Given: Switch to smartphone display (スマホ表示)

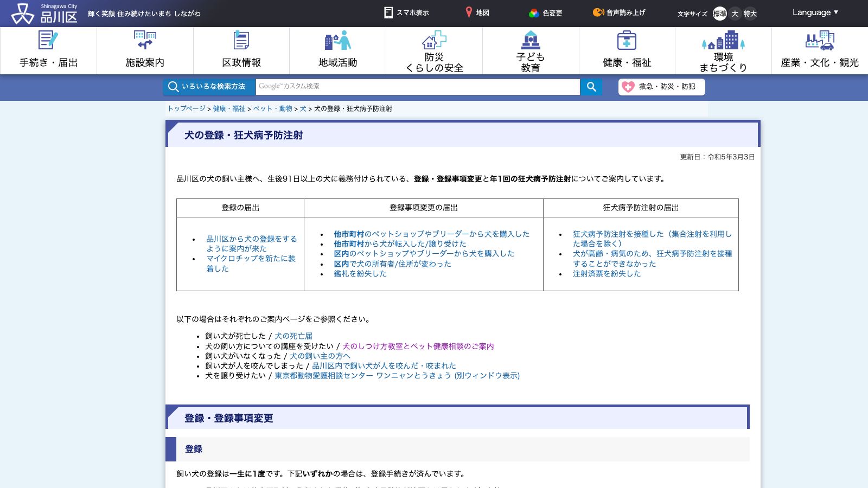Looking at the screenshot, I should coord(406,12).
